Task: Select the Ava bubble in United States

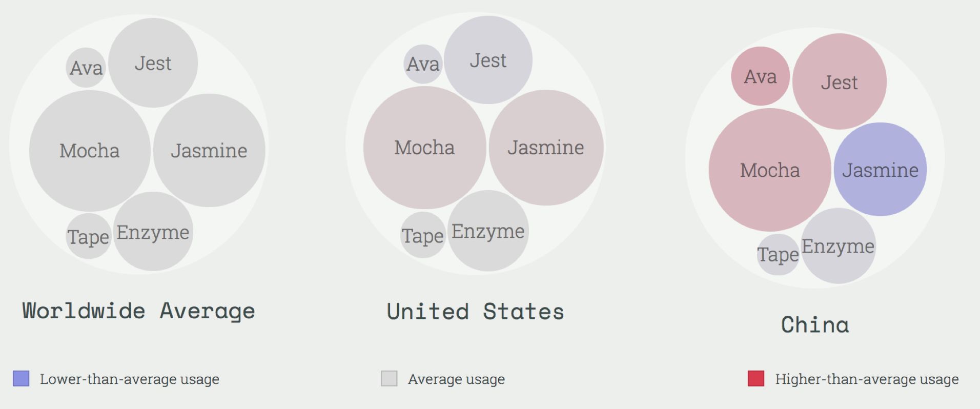Action: (x=423, y=64)
